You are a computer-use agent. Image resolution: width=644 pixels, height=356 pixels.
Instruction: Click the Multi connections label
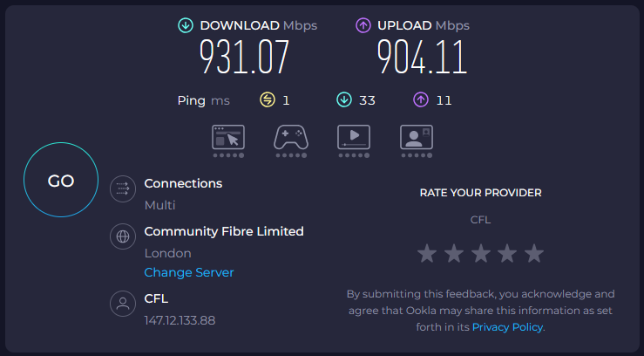point(159,205)
